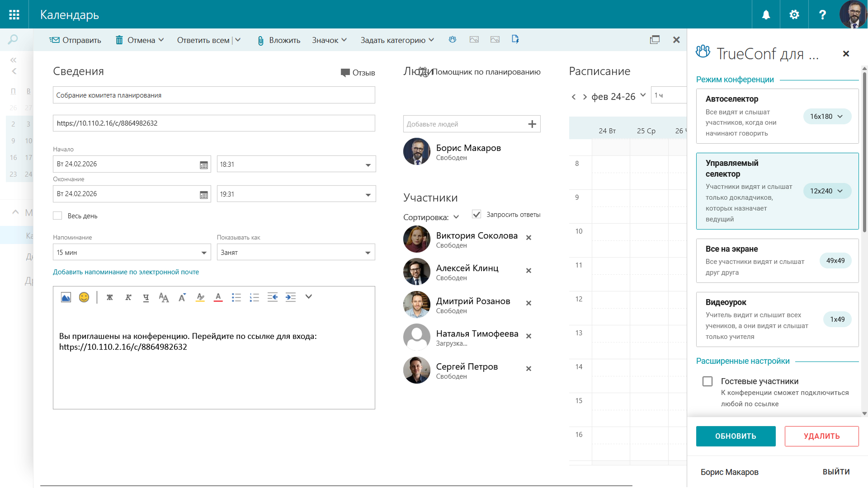Click the TrueConf icon in toolbar
This screenshot has height=488, width=868.
(x=453, y=40)
